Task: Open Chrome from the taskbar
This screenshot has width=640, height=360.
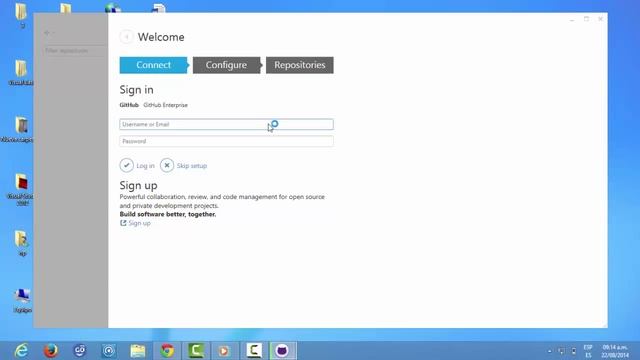Action: point(167,351)
